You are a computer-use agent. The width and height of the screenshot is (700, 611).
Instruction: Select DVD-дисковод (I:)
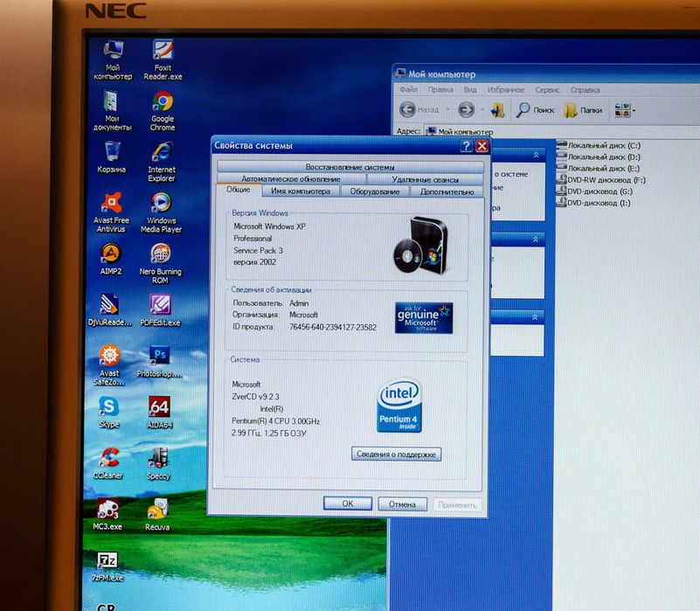pos(593,203)
